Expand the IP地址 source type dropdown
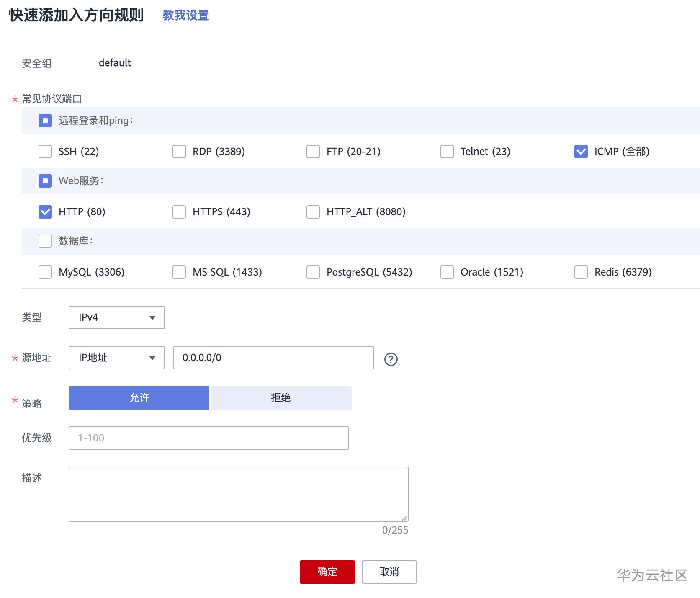Screen dimensions: 700x598 pyautogui.click(x=116, y=358)
